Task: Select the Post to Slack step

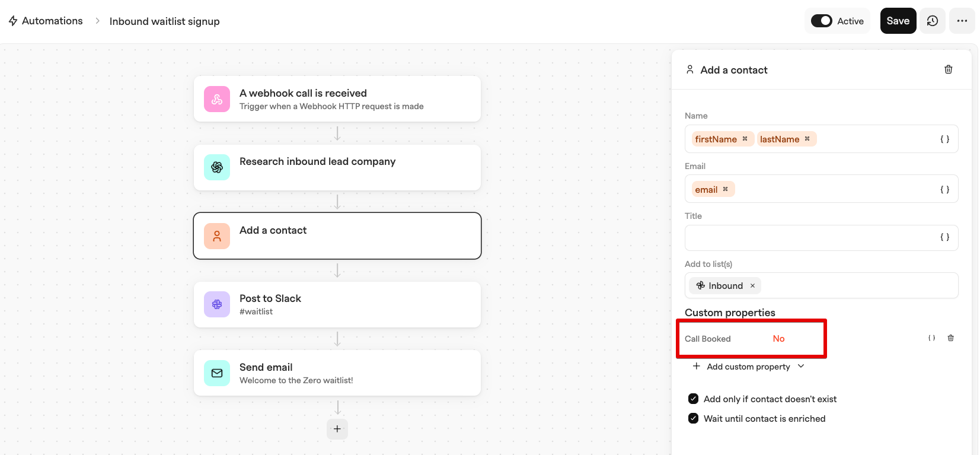Action: click(337, 304)
